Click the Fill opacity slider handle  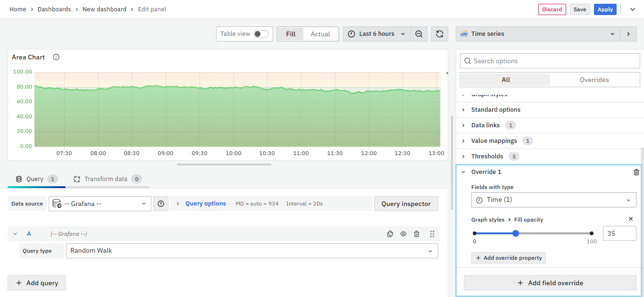516,233
